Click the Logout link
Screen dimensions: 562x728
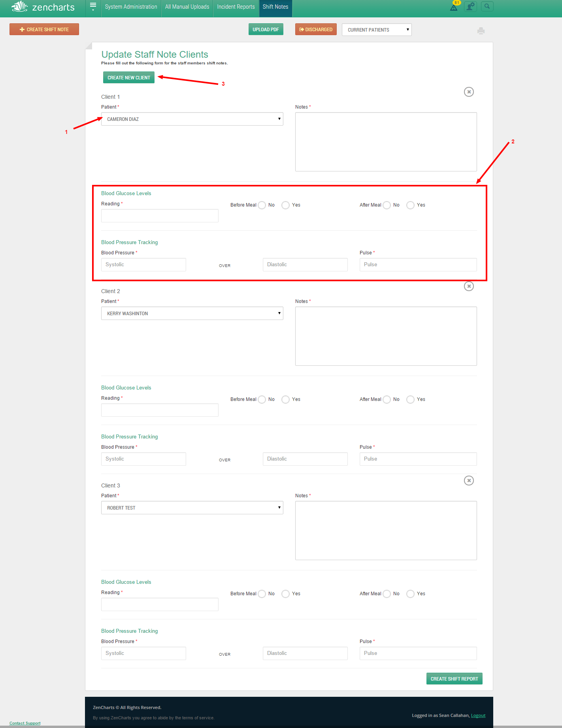[x=478, y=715]
